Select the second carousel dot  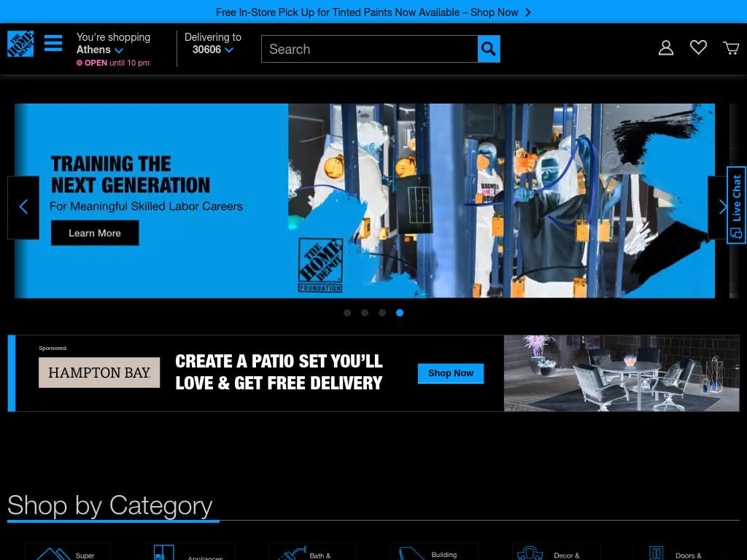365,313
